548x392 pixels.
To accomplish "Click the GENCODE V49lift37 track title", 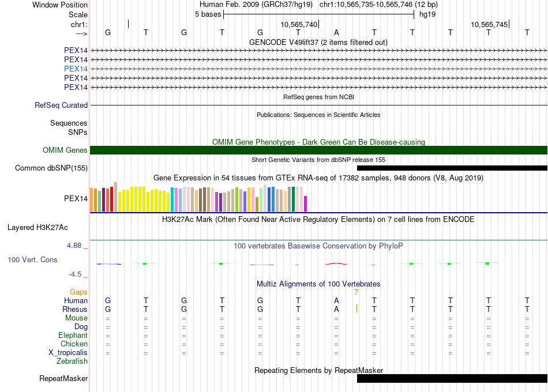I will tap(318, 43).
